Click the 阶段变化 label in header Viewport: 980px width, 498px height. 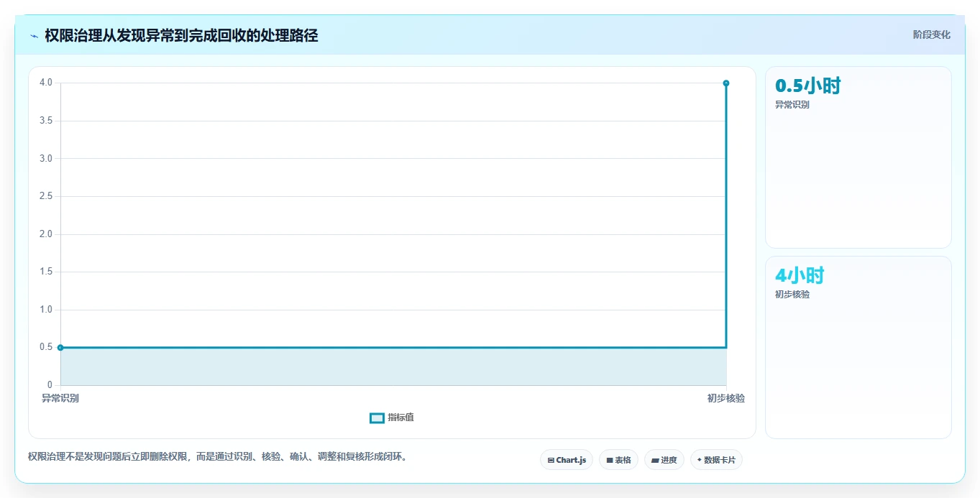click(x=932, y=34)
